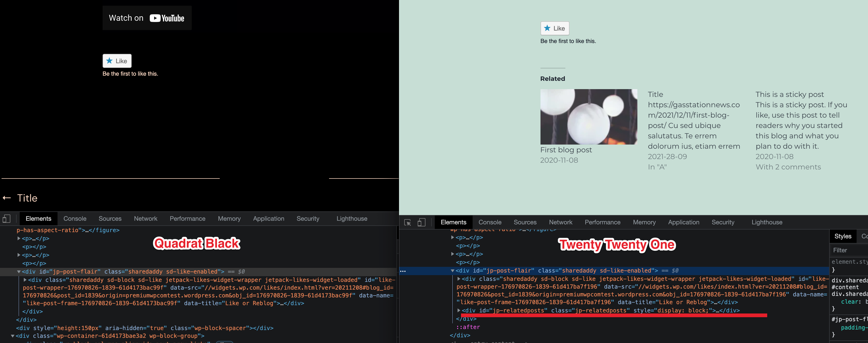Select the Styles tab in the right panel
This screenshot has width=868, height=343.
[x=843, y=236]
